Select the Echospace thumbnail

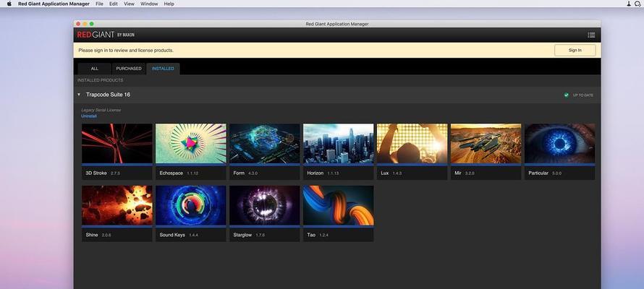click(190, 144)
